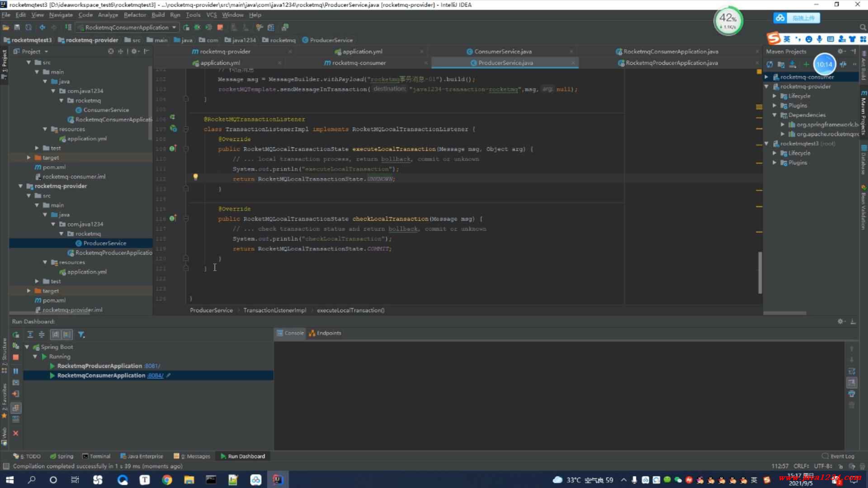868x488 pixels.
Task: Click Expand All in Run Dashboard
Action: pos(30,335)
